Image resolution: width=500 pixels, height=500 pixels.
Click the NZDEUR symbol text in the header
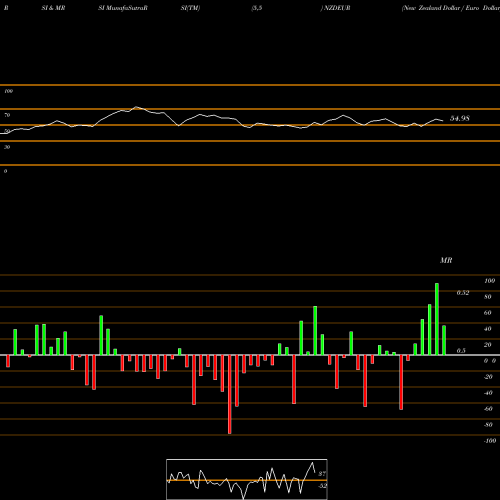(336, 8)
